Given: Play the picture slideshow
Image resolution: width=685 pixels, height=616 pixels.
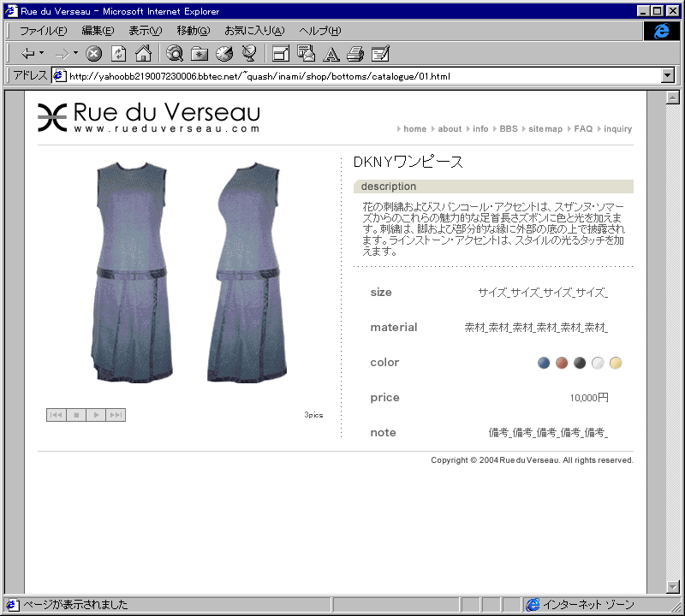Looking at the screenshot, I should point(96,415).
